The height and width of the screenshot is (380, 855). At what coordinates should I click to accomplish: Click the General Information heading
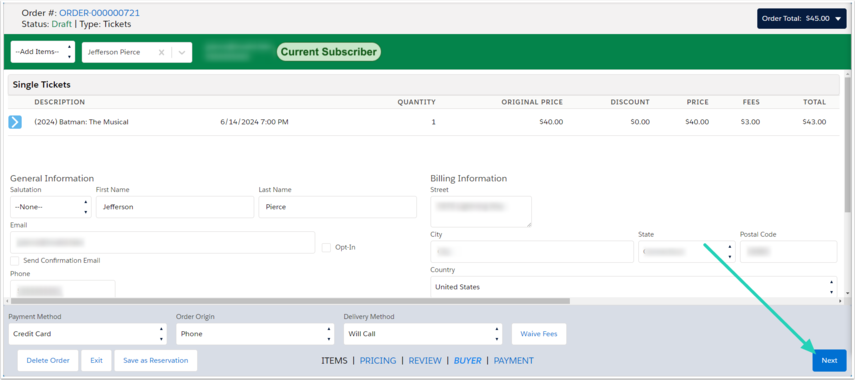point(52,178)
